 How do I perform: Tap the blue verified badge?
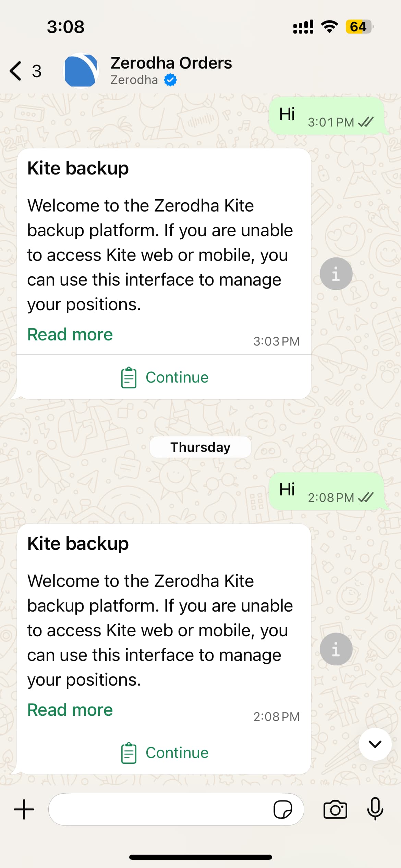coord(170,80)
